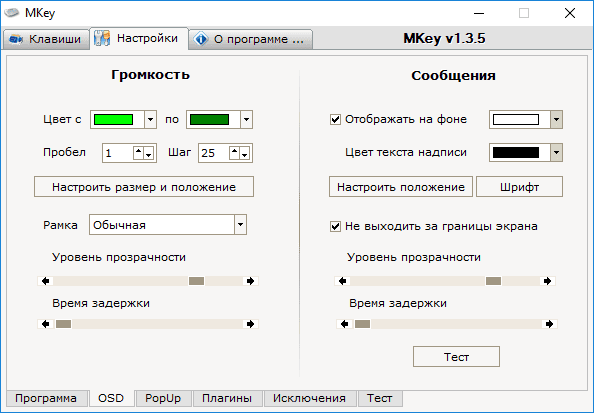Open the black Цвет текста надписи dropdown
The width and height of the screenshot is (594, 413).
pyautogui.click(x=556, y=153)
